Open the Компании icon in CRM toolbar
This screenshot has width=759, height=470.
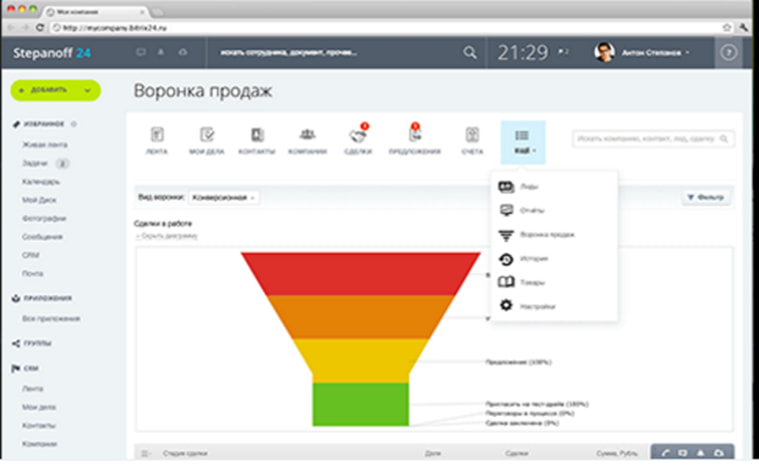coord(307,141)
